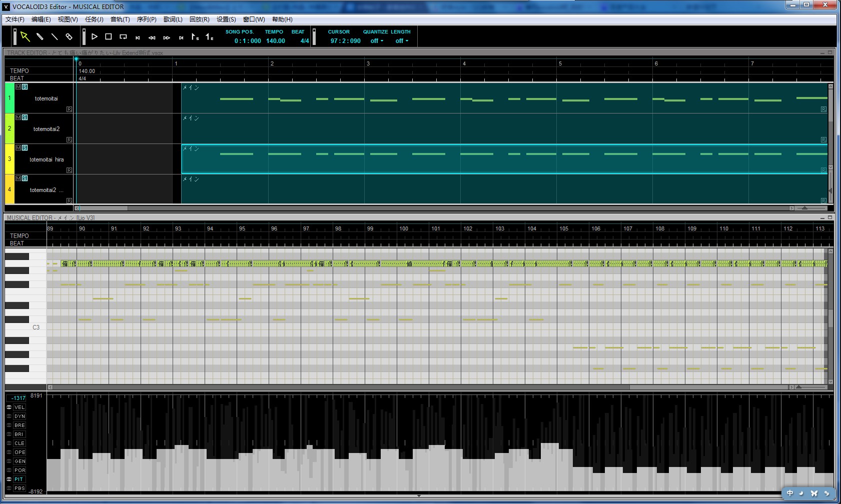Select the line tool
841x504 pixels.
tap(55, 36)
